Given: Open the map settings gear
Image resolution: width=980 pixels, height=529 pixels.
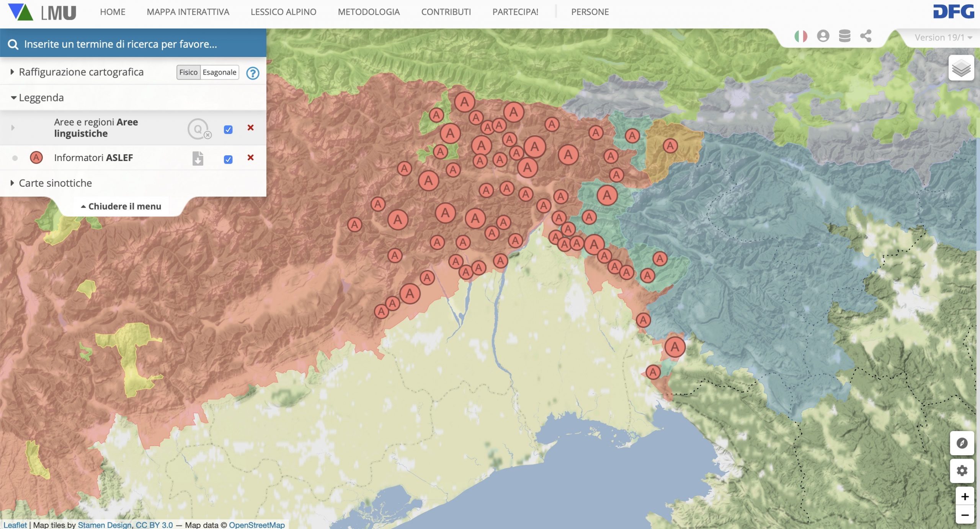Looking at the screenshot, I should [962, 470].
